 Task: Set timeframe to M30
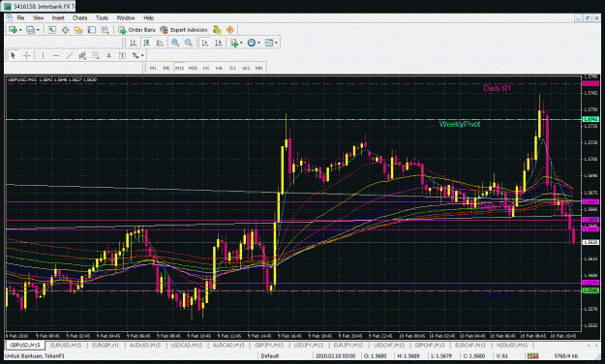coord(193,68)
